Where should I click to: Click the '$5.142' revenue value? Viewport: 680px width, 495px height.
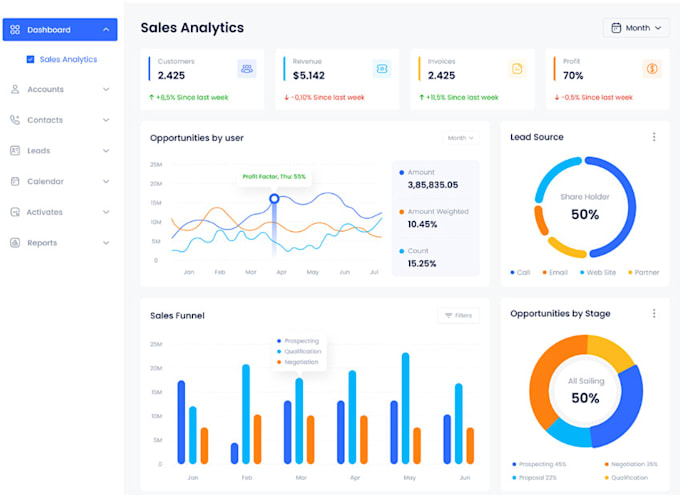pos(309,75)
